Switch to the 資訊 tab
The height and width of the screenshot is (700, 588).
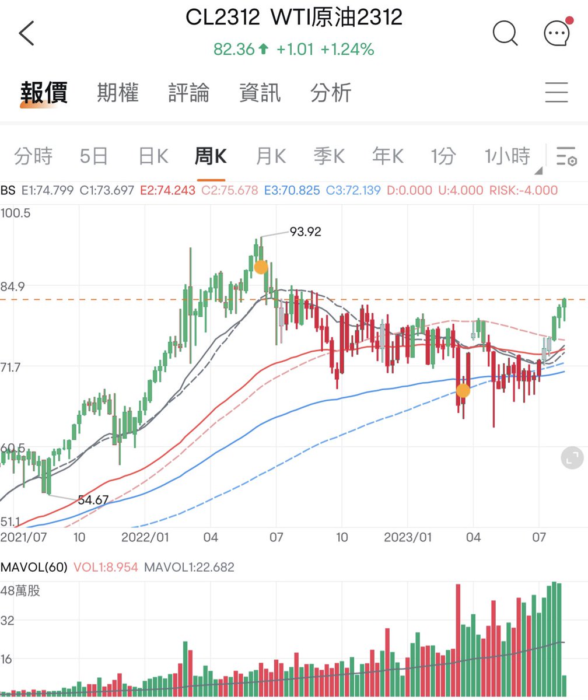[x=260, y=93]
